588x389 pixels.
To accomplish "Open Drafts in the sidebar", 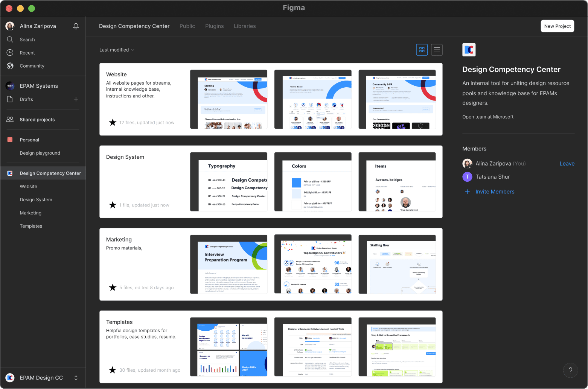I will [x=26, y=99].
